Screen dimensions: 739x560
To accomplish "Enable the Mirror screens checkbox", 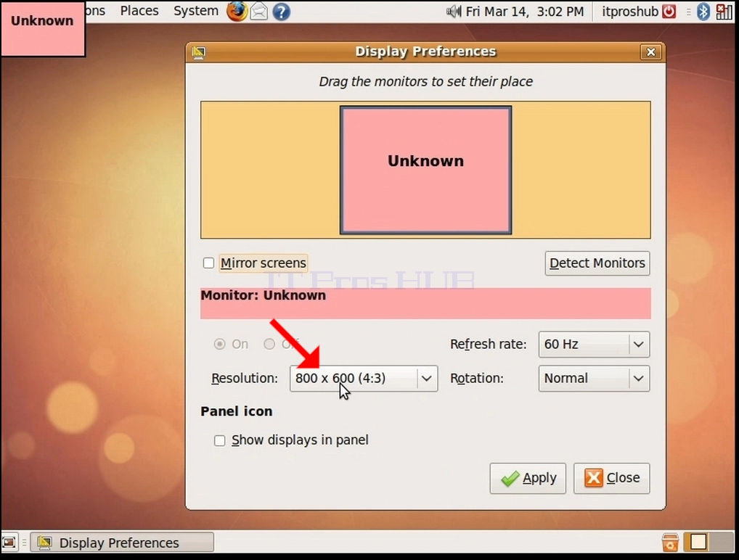I will [208, 263].
